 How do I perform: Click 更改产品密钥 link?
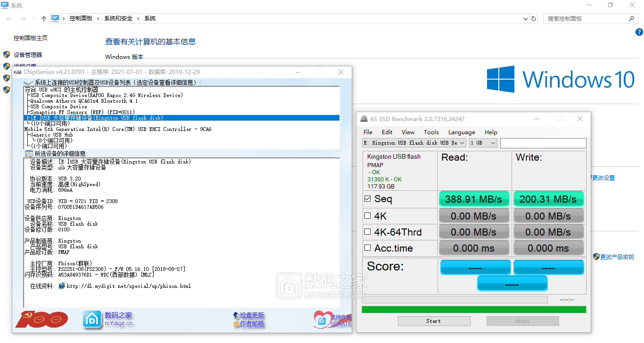pyautogui.click(x=617, y=257)
